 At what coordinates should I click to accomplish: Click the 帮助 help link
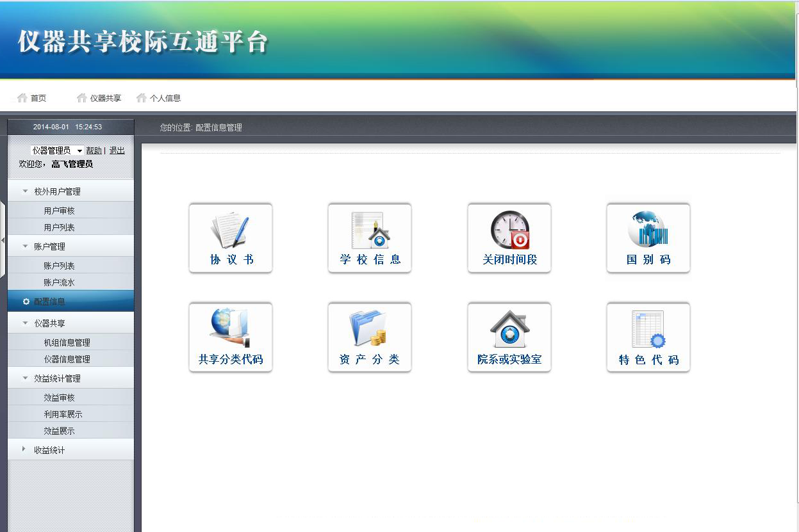pos(94,150)
